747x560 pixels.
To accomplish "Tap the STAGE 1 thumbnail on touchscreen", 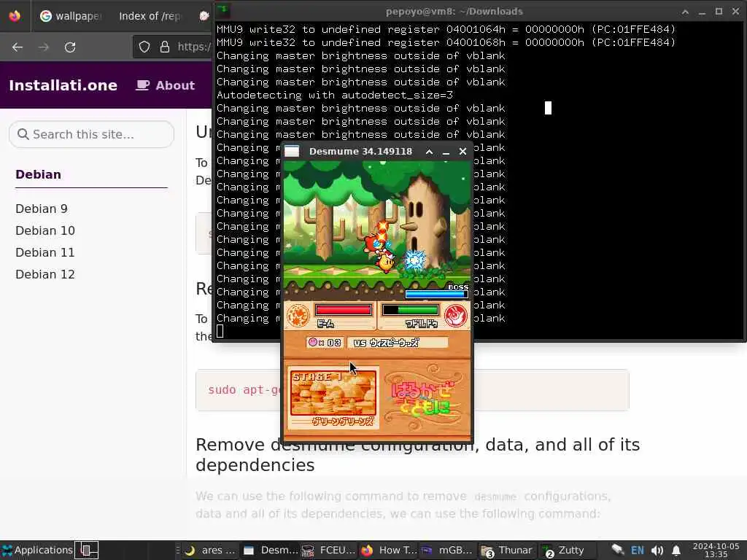I will (333, 393).
